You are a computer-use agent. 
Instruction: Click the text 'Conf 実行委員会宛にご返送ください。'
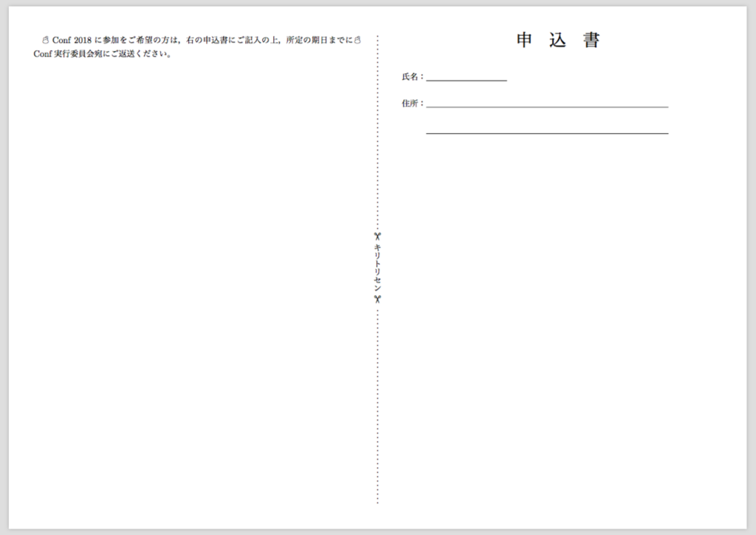103,54
